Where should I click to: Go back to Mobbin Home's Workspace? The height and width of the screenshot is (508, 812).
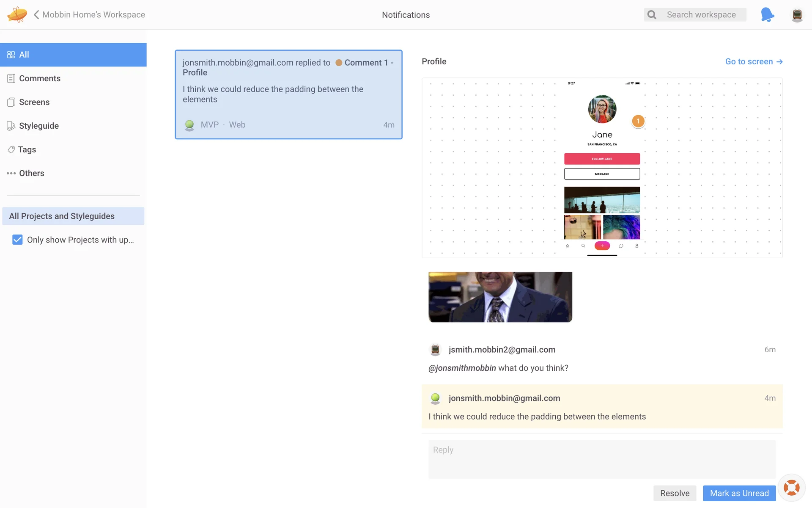pyautogui.click(x=89, y=15)
